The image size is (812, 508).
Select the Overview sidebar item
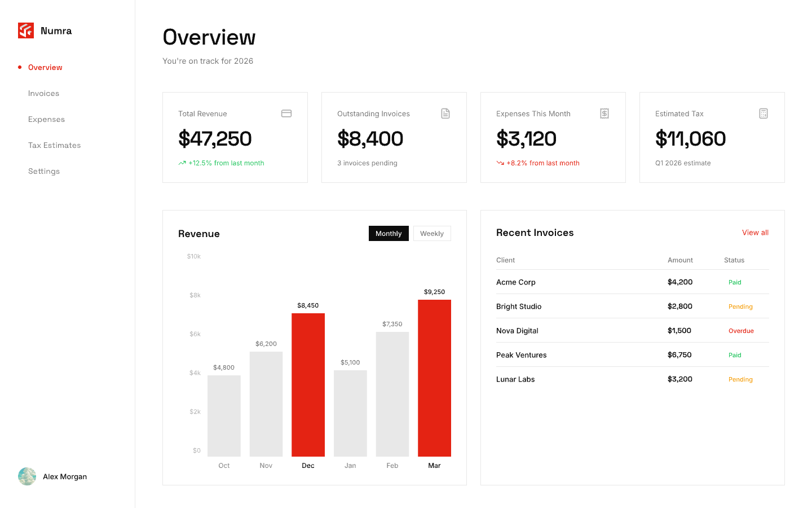click(x=45, y=68)
